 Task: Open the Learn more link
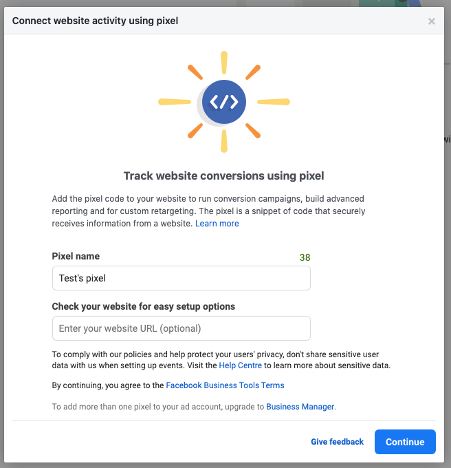point(217,223)
